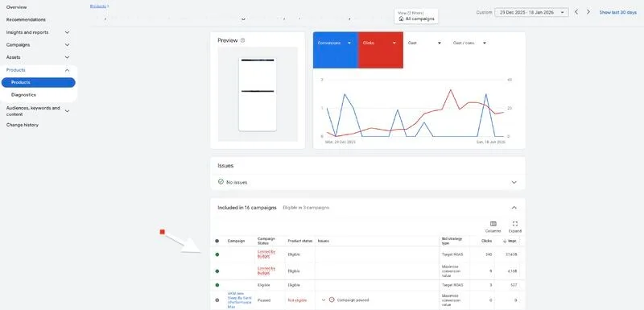
Task: Open Diagnostics under Products
Action: [23, 95]
